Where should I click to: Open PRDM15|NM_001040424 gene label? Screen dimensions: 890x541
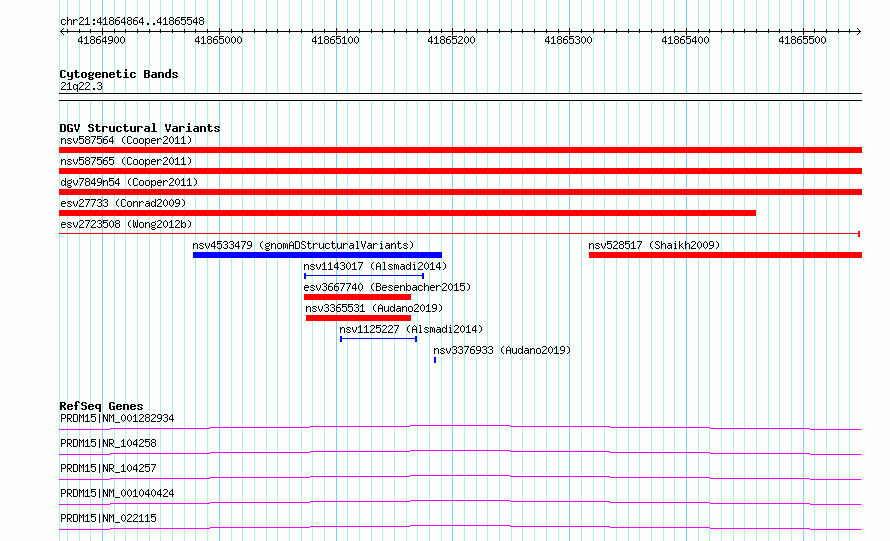pos(117,493)
